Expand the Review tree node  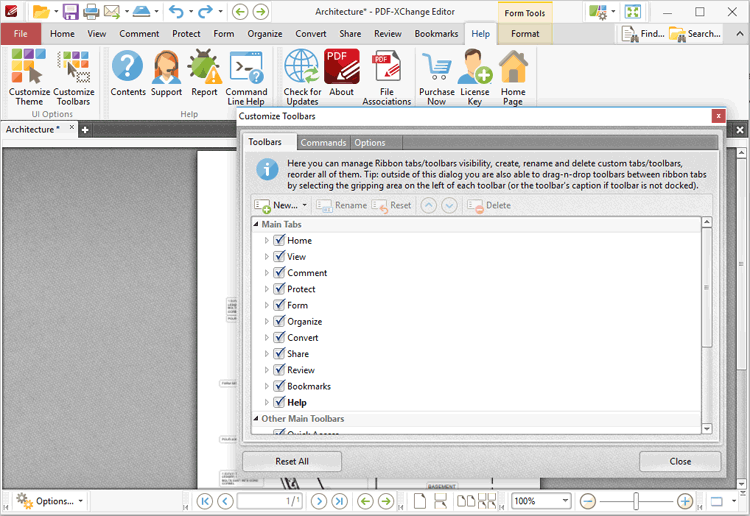coord(266,370)
